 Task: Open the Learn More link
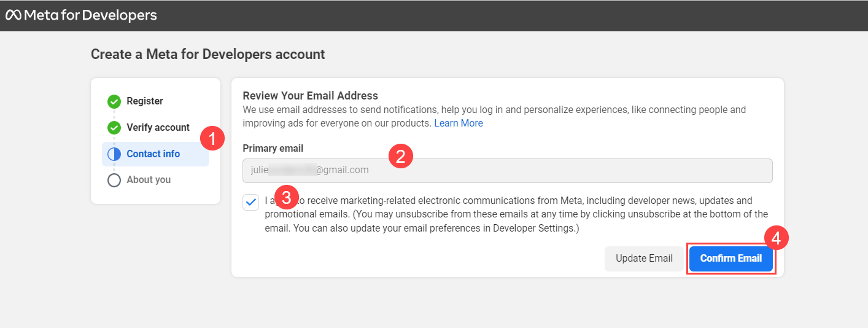coord(459,123)
